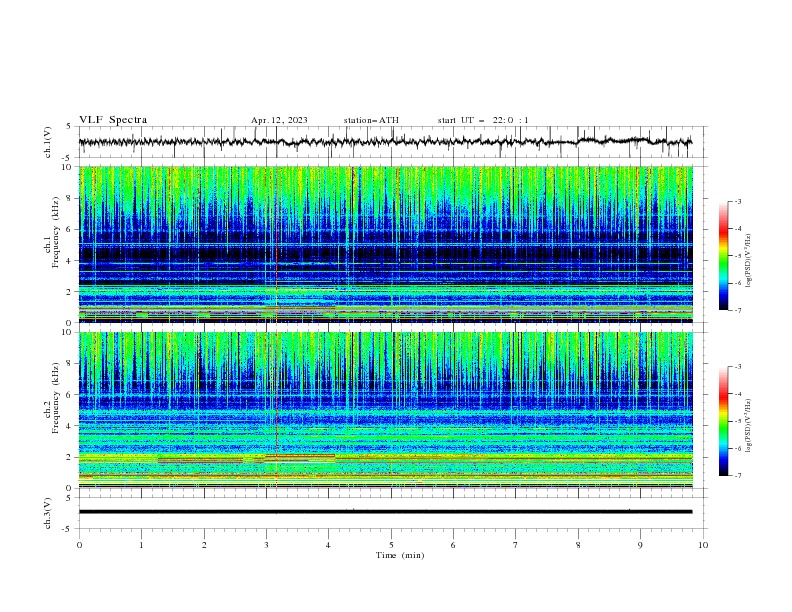Click the "-7" tick on upper colorbar
This screenshot has width=792, height=612.
738,310
